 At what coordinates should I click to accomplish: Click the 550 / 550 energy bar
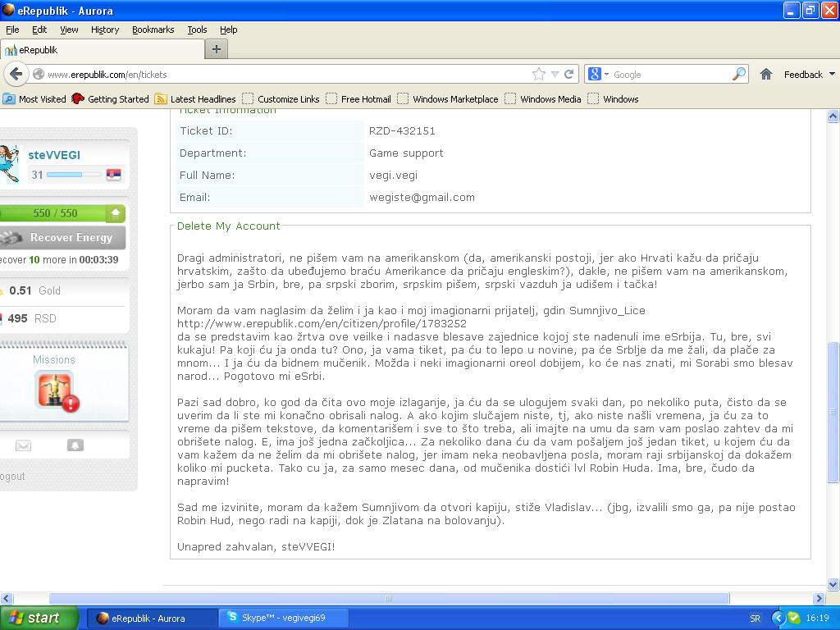point(53,213)
